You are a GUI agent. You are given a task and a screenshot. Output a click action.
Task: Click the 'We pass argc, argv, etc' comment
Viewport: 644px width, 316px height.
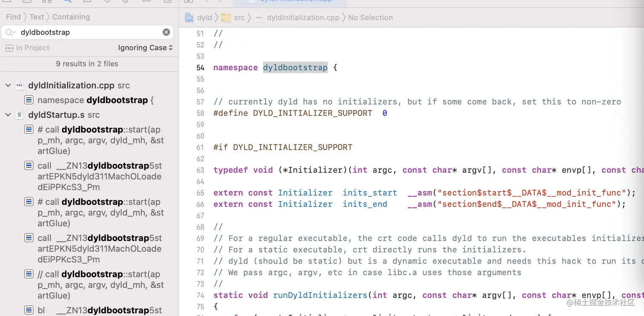[367, 272]
